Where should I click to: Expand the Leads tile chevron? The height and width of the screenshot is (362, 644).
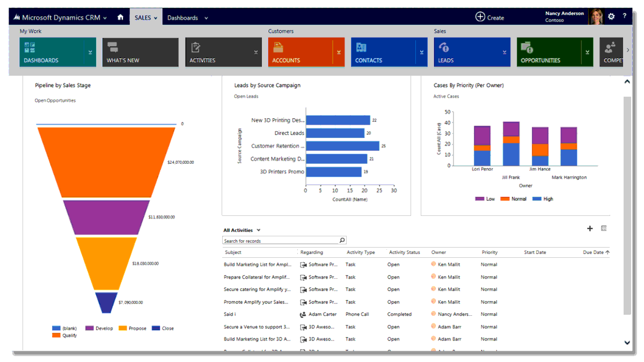tap(504, 52)
